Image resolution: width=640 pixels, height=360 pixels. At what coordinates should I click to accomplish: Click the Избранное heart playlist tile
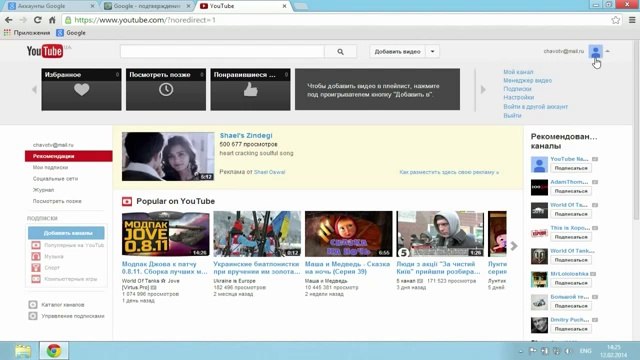(81, 89)
